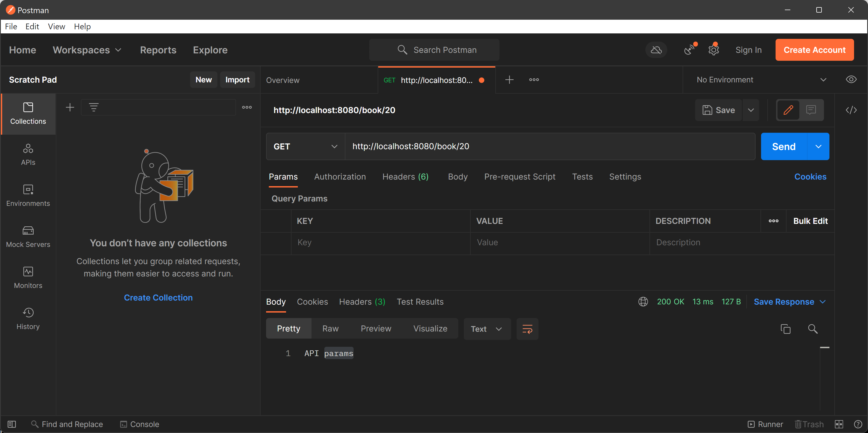Open the settings gear icon
868x433 pixels.
713,50
